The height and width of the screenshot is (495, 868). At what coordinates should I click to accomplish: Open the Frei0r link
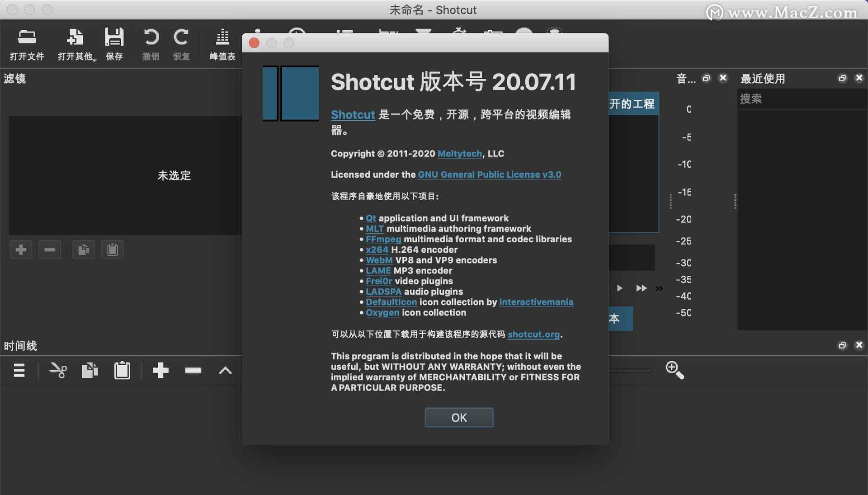coord(379,281)
